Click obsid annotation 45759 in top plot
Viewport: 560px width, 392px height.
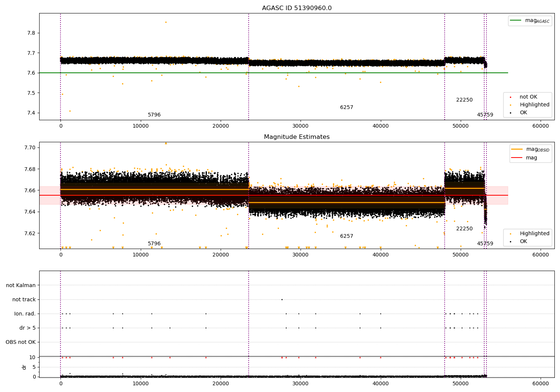pyautogui.click(x=485, y=115)
